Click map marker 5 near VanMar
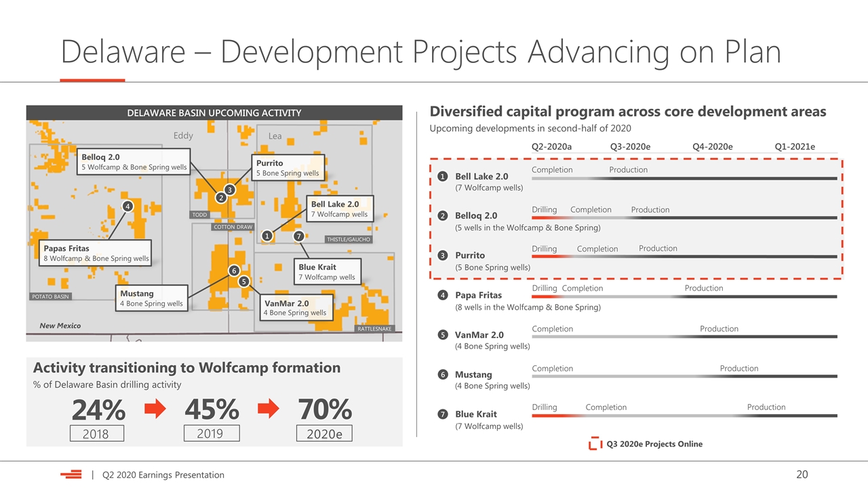 [243, 281]
